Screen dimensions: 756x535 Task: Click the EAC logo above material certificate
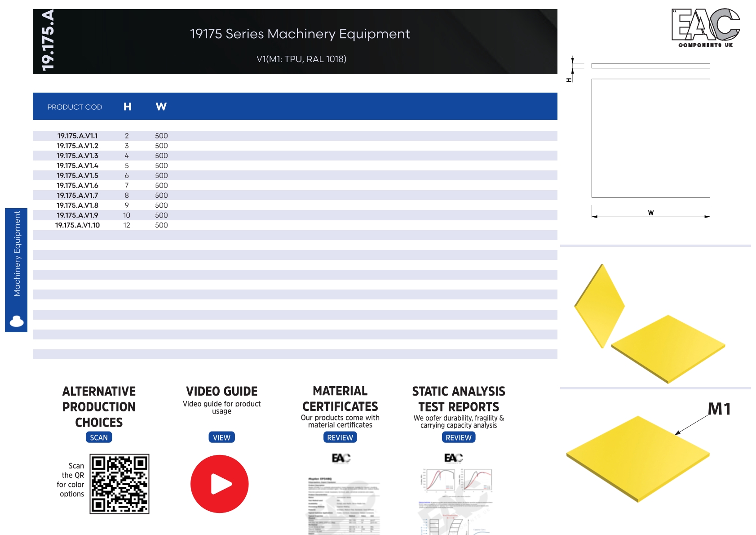[341, 458]
